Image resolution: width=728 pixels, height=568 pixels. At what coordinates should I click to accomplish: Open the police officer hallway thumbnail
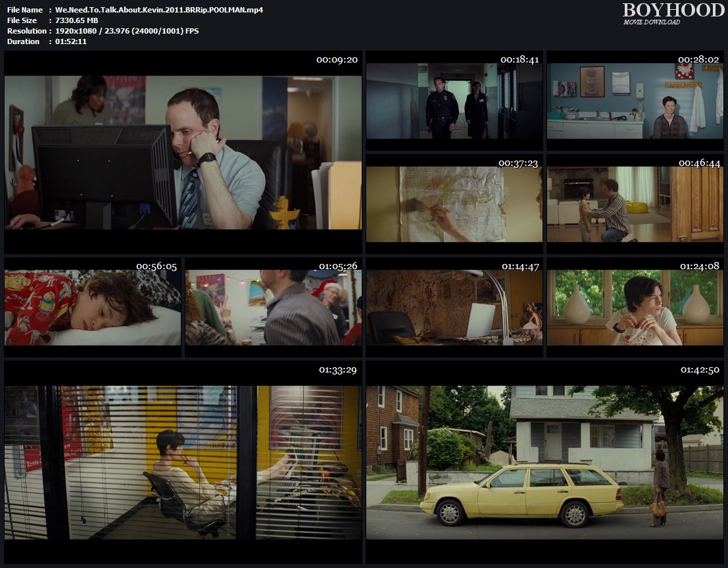[454, 101]
